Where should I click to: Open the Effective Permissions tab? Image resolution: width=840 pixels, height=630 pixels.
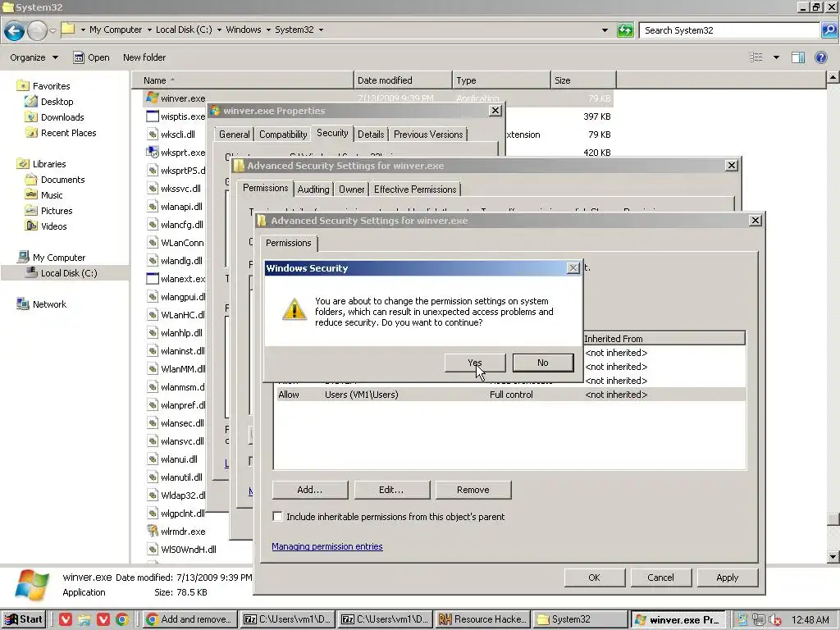415,189
